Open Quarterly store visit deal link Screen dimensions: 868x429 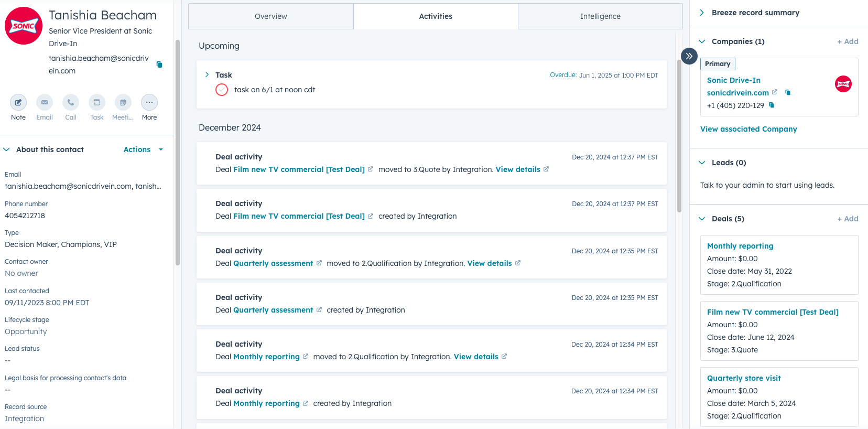[x=744, y=378]
